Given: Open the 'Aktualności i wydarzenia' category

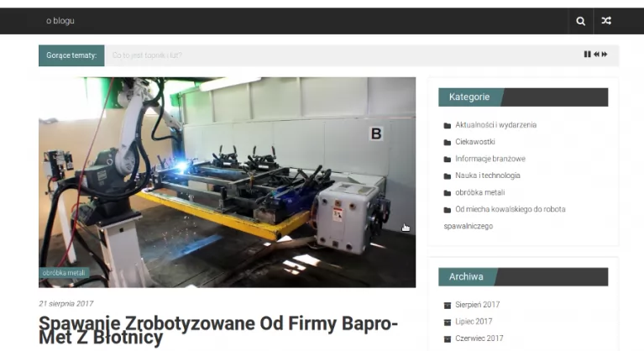Looking at the screenshot, I should click(x=495, y=125).
